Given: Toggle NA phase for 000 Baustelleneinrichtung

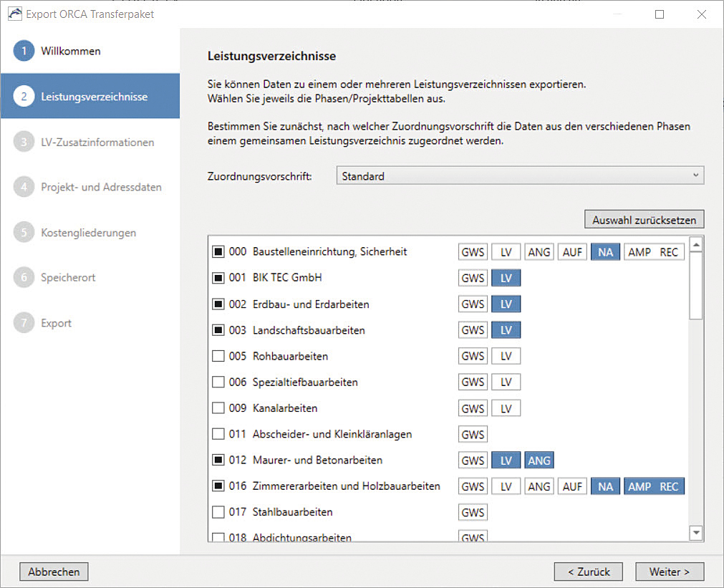Looking at the screenshot, I should click(x=605, y=252).
